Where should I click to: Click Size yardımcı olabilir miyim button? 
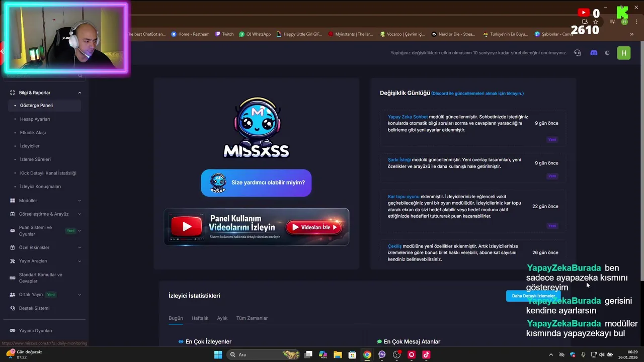tap(256, 183)
